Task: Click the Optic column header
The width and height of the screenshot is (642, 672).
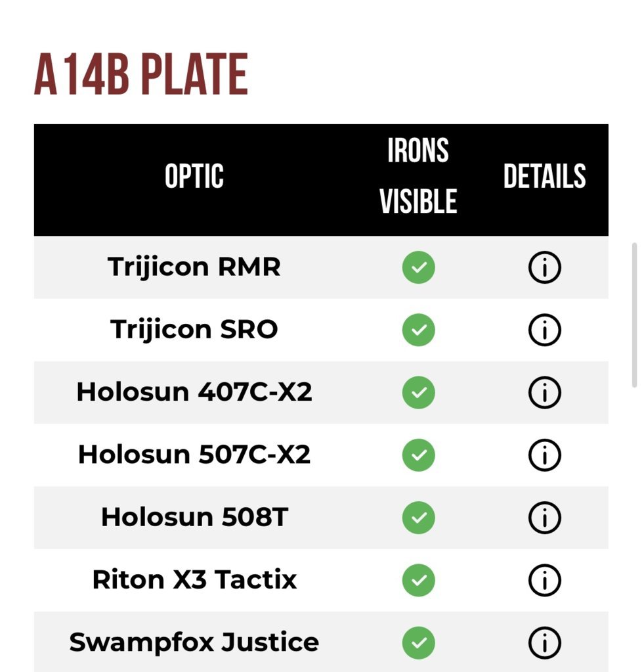Action: coord(194,176)
